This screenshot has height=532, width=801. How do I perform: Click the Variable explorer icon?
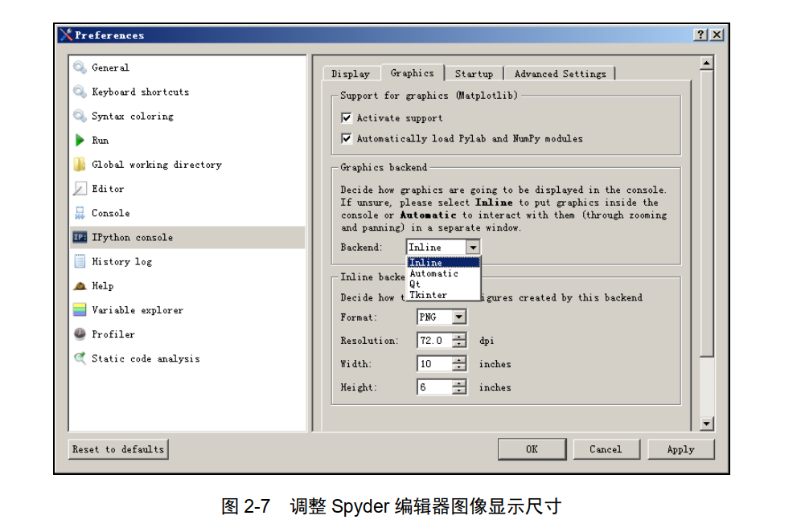80,310
